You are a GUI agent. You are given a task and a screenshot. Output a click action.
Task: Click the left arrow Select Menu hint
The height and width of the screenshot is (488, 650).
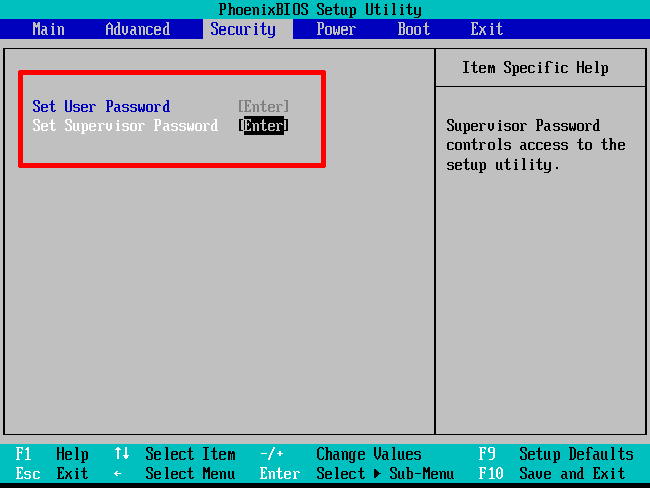[x=175, y=473]
